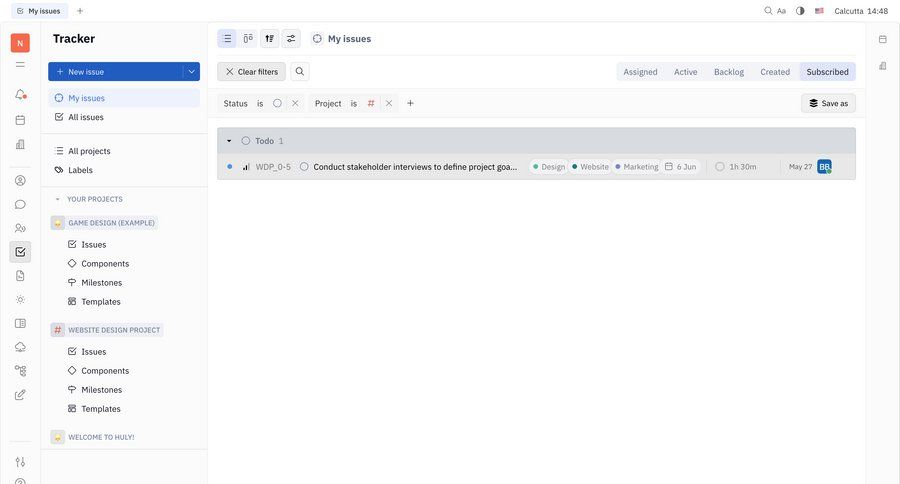Image resolution: width=900 pixels, height=484 pixels.
Task: Open the Status filter value dropdown
Action: (277, 103)
